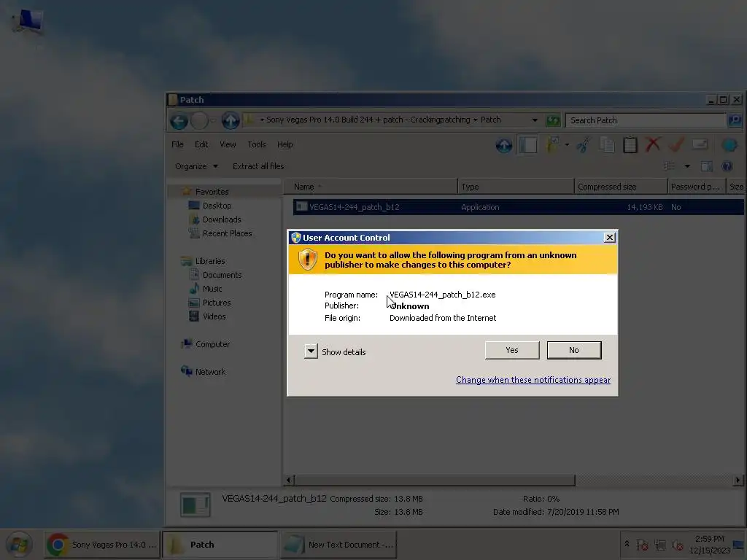The width and height of the screenshot is (747, 560).
Task: Click the Cut scissors icon
Action: (x=584, y=145)
